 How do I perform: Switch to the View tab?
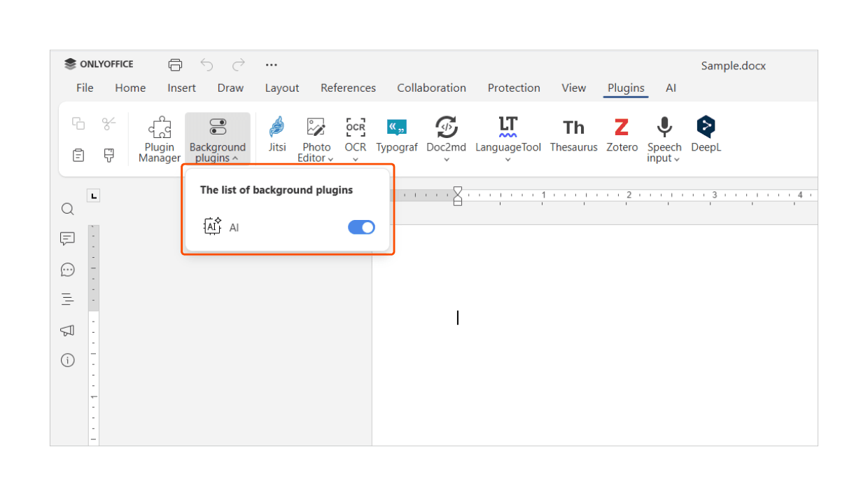(574, 88)
